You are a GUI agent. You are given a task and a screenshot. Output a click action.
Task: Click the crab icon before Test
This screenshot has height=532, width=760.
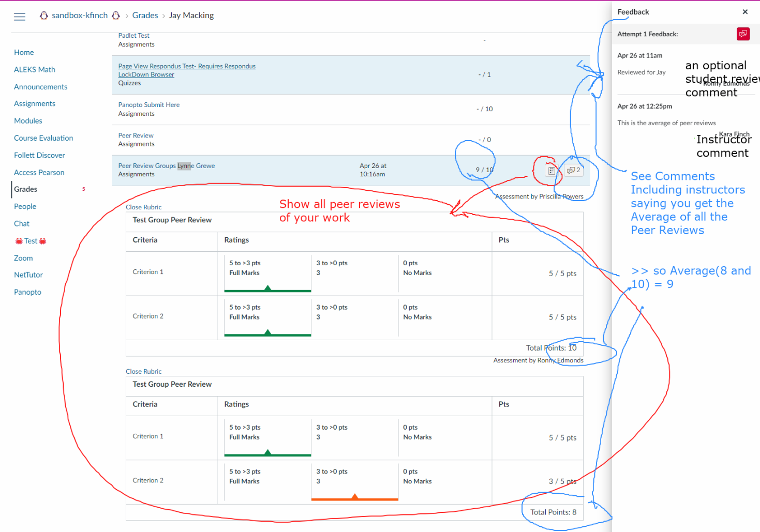19,241
